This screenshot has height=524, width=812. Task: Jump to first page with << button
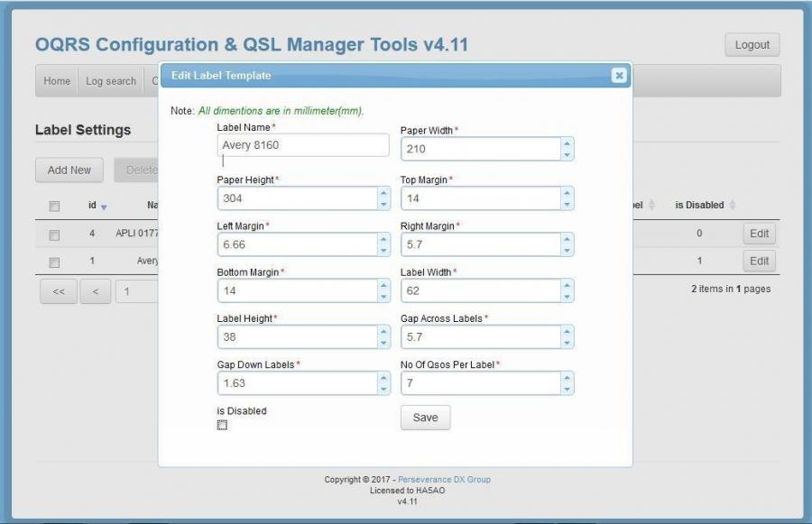(x=58, y=291)
